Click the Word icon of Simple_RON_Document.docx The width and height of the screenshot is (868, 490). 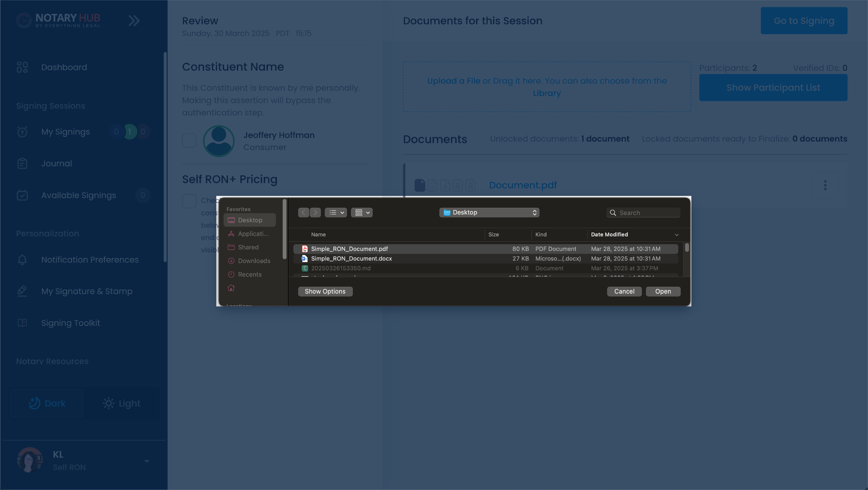(x=305, y=259)
